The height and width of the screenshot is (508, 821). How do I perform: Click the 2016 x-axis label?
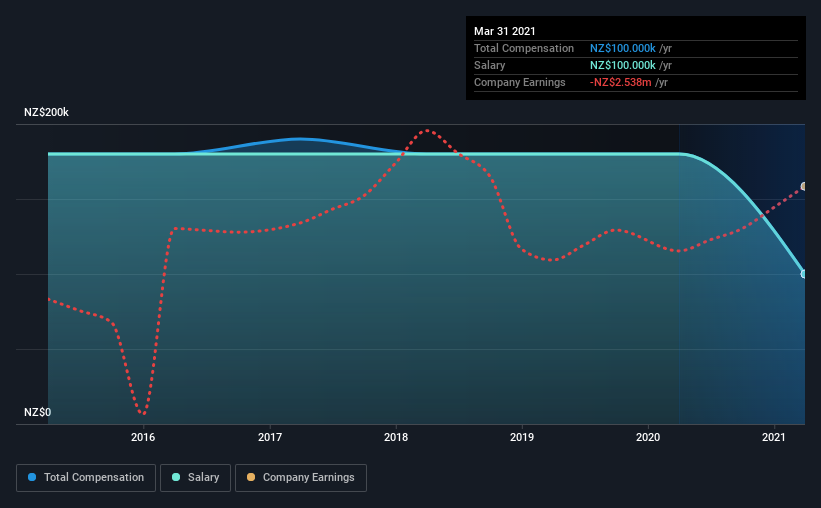pos(143,437)
